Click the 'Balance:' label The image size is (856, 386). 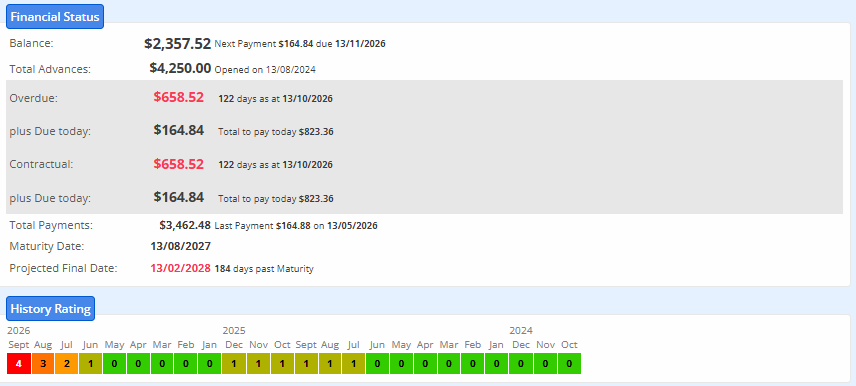(31, 43)
